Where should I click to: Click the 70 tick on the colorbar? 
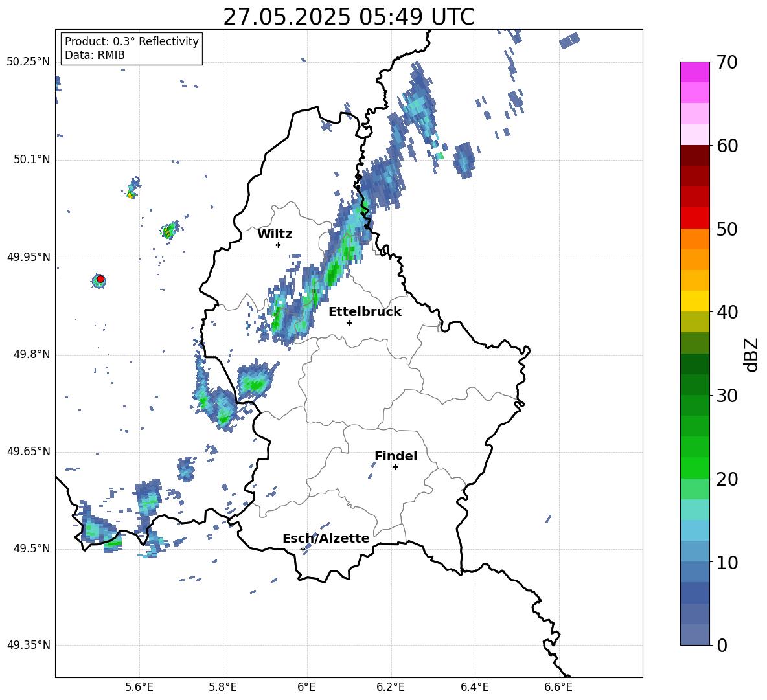tap(727, 63)
